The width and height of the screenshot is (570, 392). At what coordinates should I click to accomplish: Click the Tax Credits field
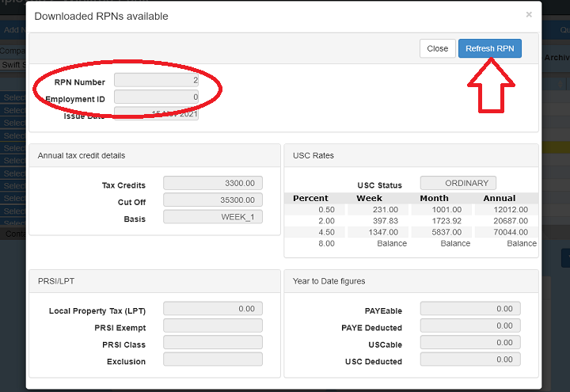click(212, 184)
